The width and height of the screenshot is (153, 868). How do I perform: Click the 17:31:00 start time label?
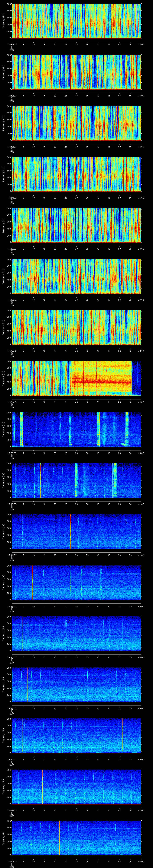click(12, 44)
